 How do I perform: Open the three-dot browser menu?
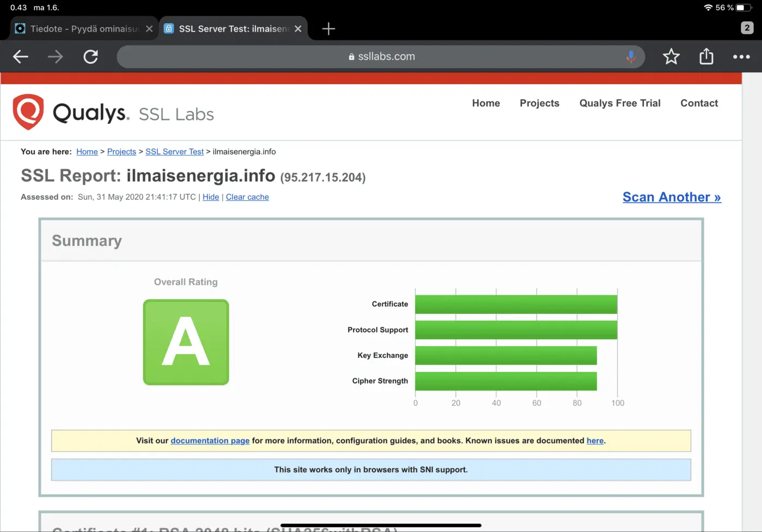tap(741, 57)
